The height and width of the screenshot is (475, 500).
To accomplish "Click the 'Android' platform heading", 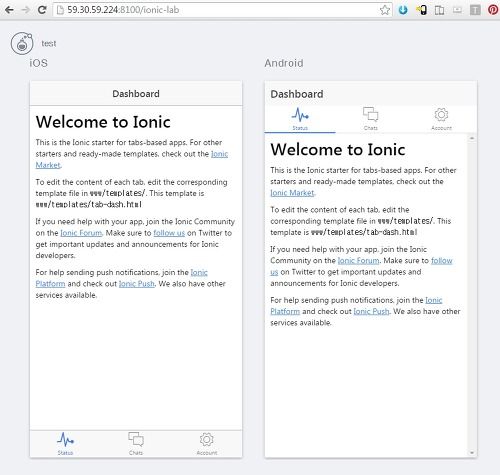I will click(x=284, y=63).
